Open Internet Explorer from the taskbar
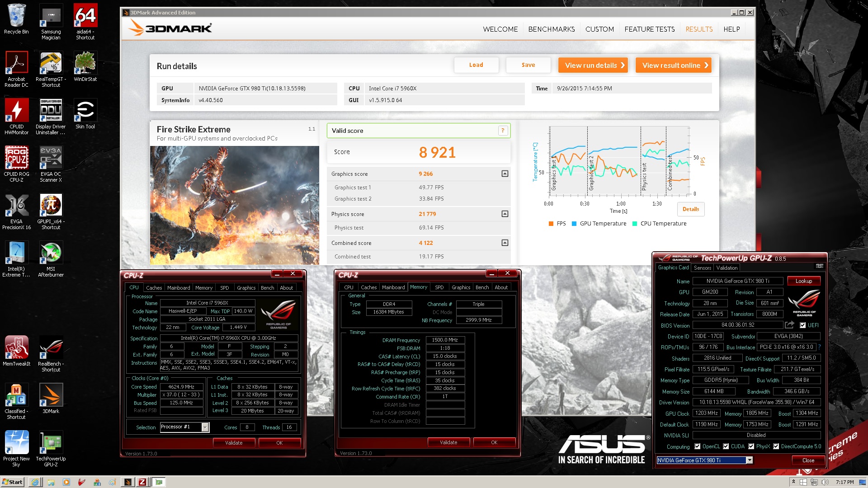The image size is (868, 488). [35, 482]
